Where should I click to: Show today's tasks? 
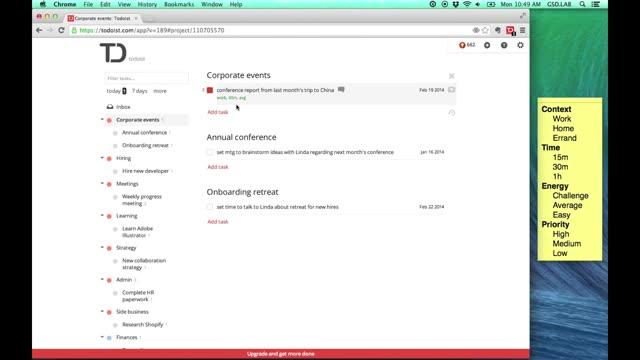(x=114, y=91)
